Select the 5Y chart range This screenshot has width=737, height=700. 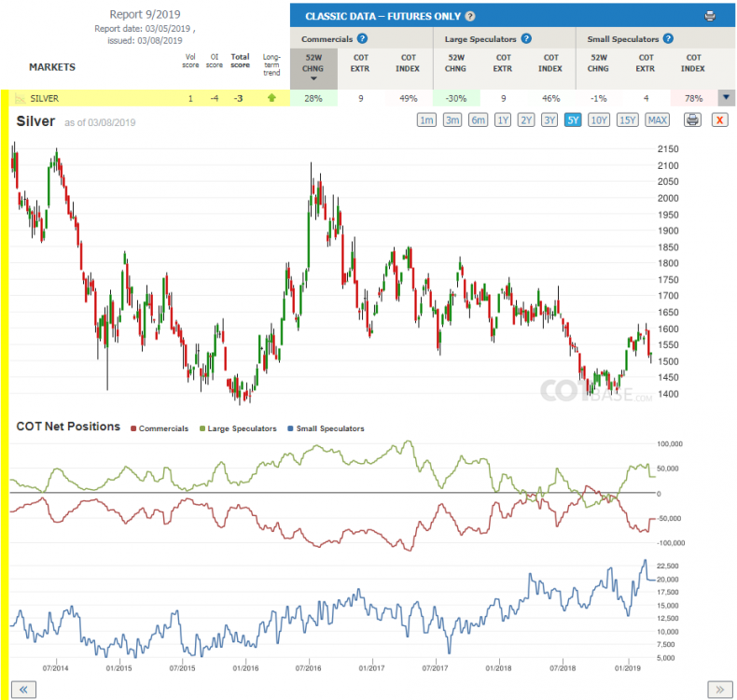tap(573, 120)
